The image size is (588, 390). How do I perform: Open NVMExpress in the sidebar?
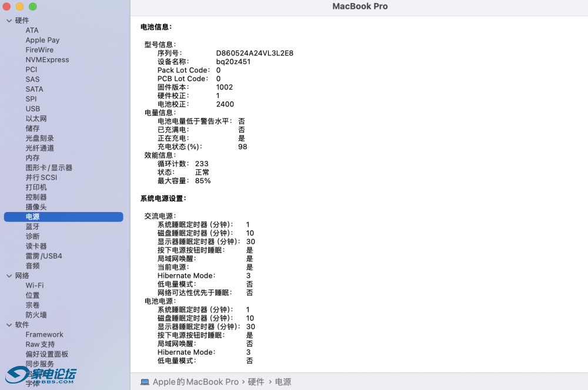coord(47,59)
